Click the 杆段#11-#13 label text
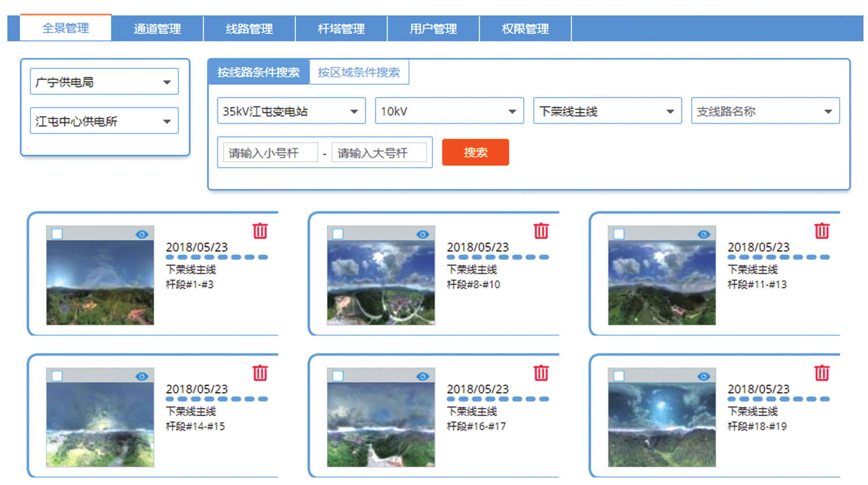868x485 pixels. (x=757, y=284)
